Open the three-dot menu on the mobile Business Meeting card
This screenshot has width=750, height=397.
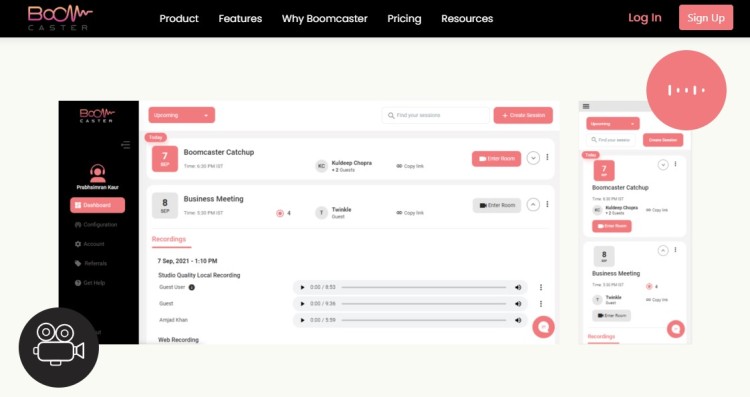point(675,250)
